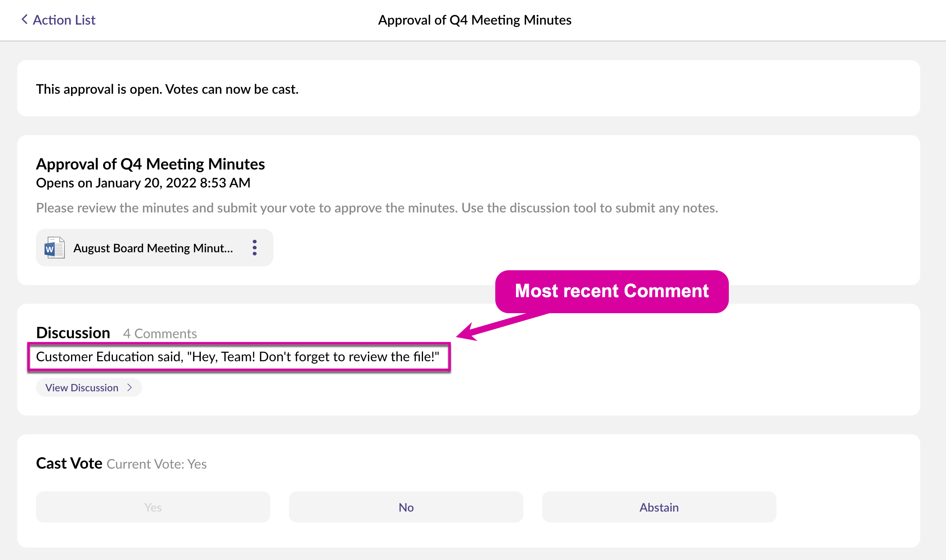Screen dimensions: 946x560
Task: Open the August Board Meeting Minutes attachment
Action: [153, 248]
